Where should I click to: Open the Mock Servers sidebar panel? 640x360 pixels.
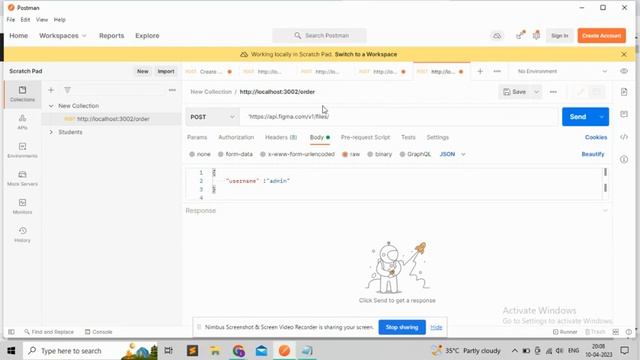point(22,178)
